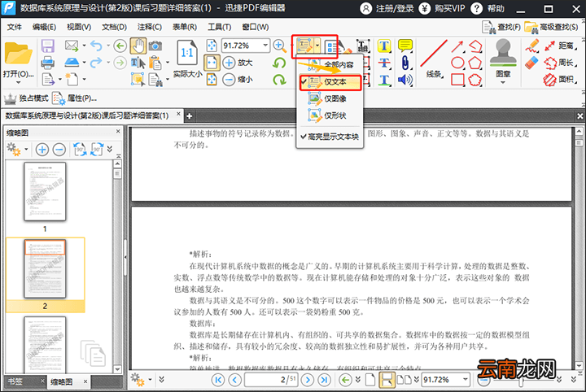
Task: Select the paperclip file attachment tool
Action: click(405, 63)
